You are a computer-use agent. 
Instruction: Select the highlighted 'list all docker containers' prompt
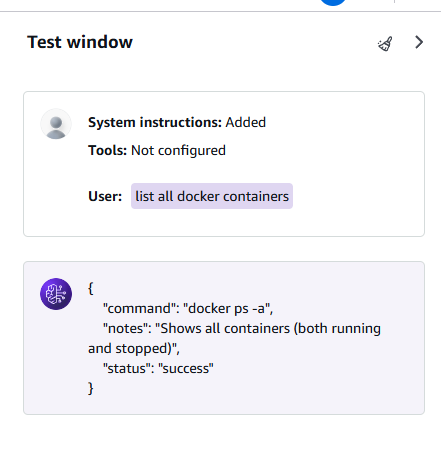click(212, 196)
